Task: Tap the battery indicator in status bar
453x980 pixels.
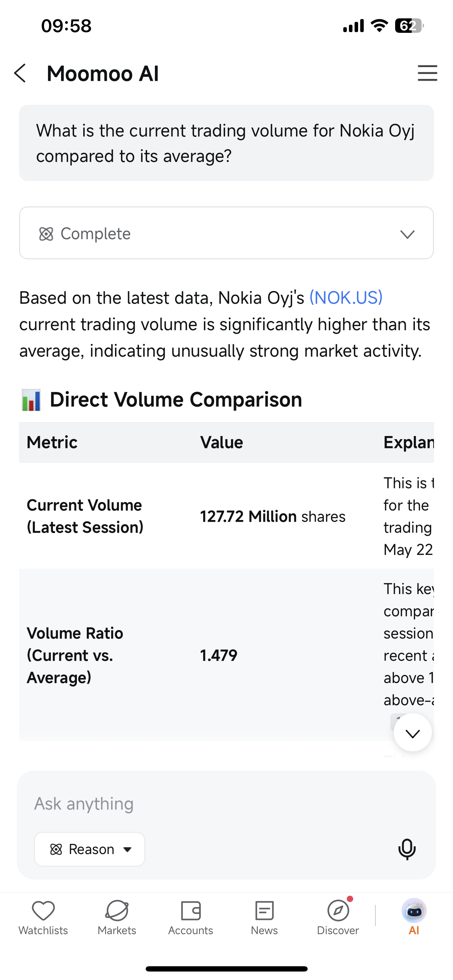Action: point(409,25)
